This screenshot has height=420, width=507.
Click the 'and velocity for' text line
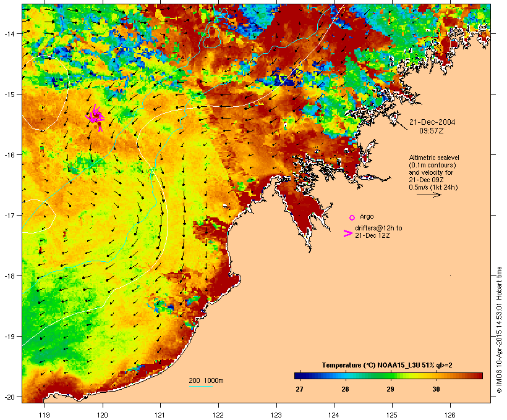pyautogui.click(x=431, y=172)
